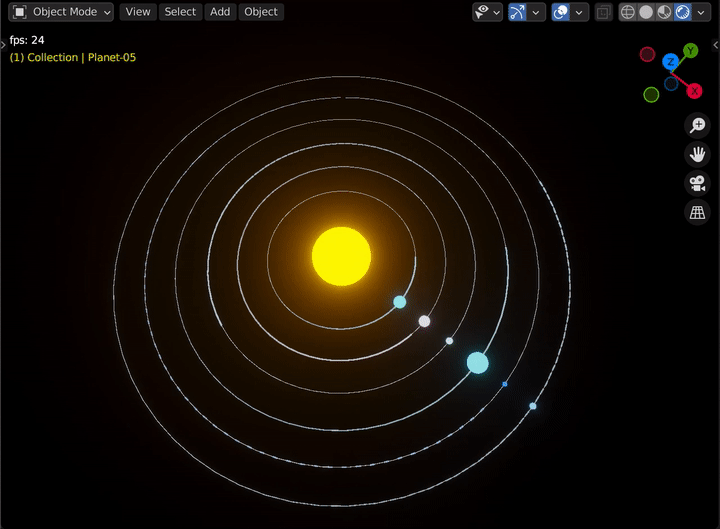Image resolution: width=720 pixels, height=529 pixels.
Task: Click the red X axis gizmo ball
Action: (694, 91)
